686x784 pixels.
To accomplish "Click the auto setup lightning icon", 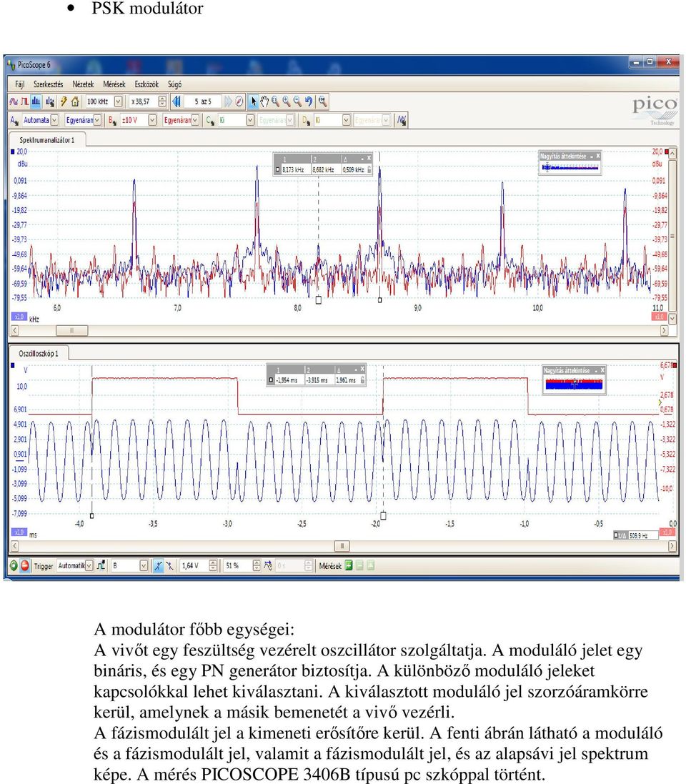I will point(64,101).
